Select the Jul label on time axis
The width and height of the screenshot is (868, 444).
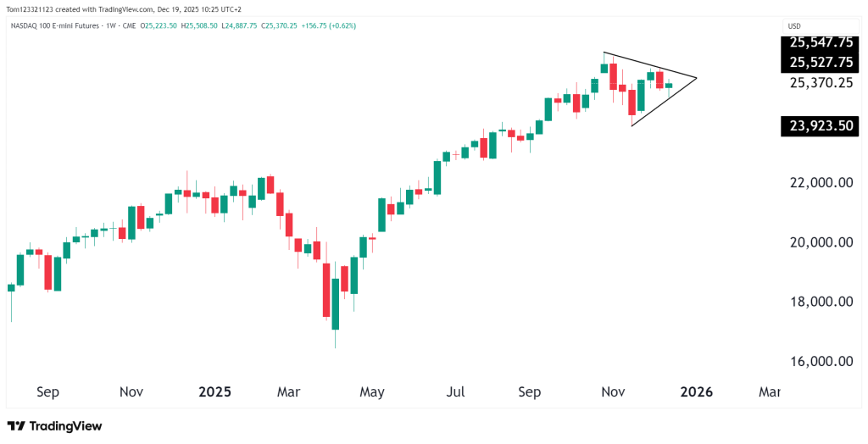point(456,392)
